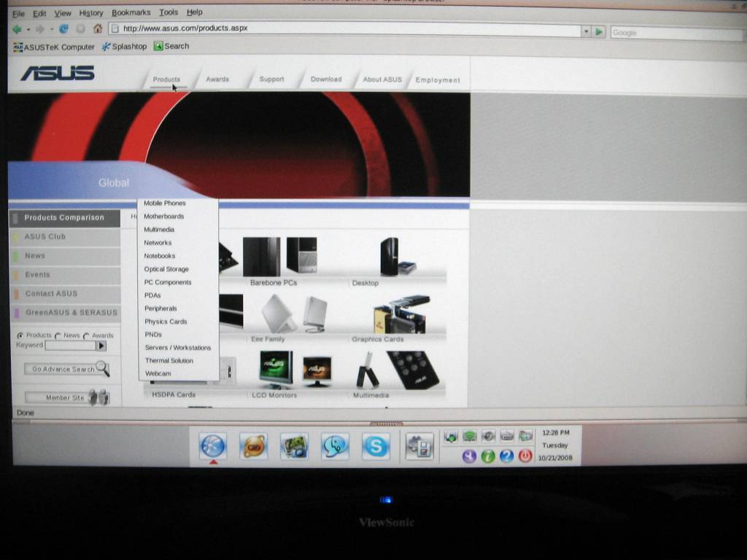Image resolution: width=747 pixels, height=560 pixels.
Task: Click the green wireless network tray icon
Action: pyautogui.click(x=470, y=436)
